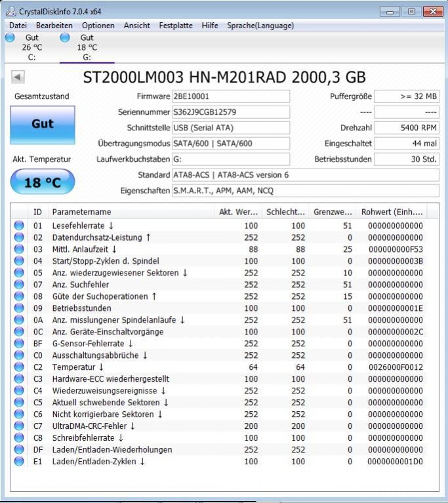Viewport: 448px width, 503px height.
Task: Click the previous disk arrow button
Action: pyautogui.click(x=18, y=77)
